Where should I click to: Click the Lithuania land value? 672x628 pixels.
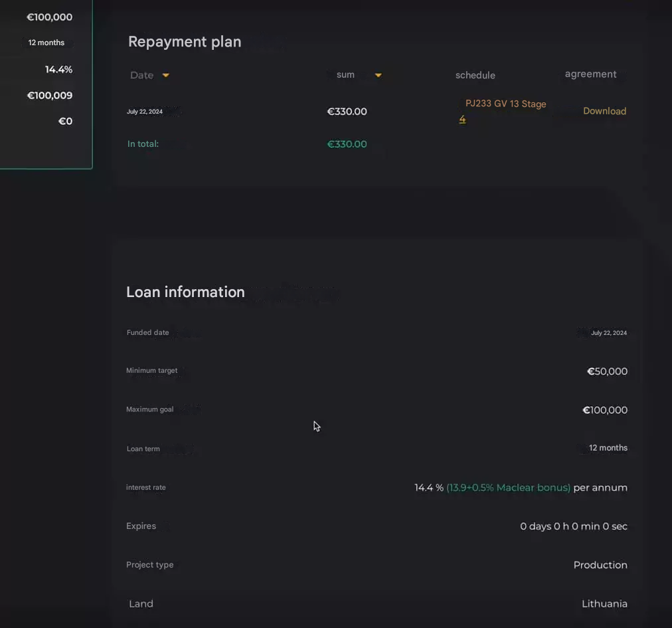604,604
